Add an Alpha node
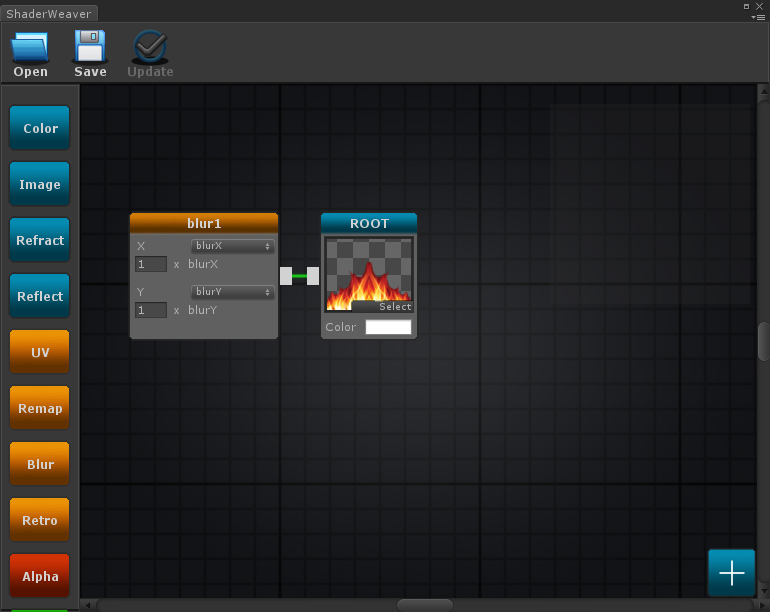This screenshot has height=612, width=770. [40, 576]
